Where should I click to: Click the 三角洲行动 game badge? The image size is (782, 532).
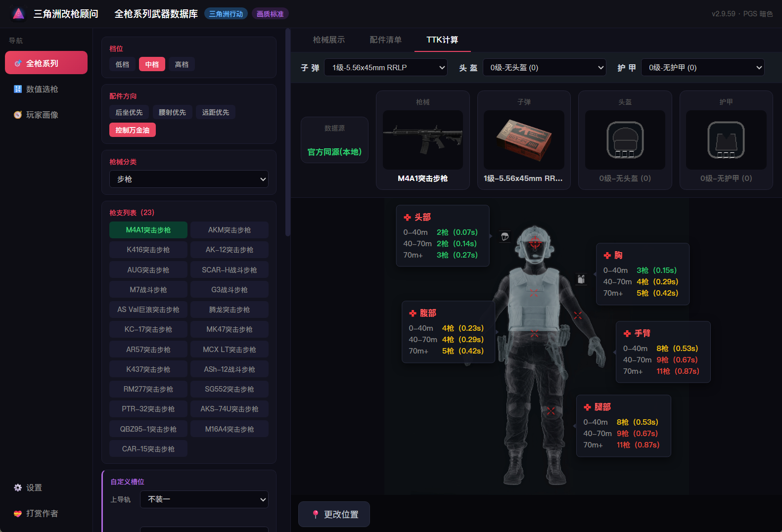(x=226, y=14)
